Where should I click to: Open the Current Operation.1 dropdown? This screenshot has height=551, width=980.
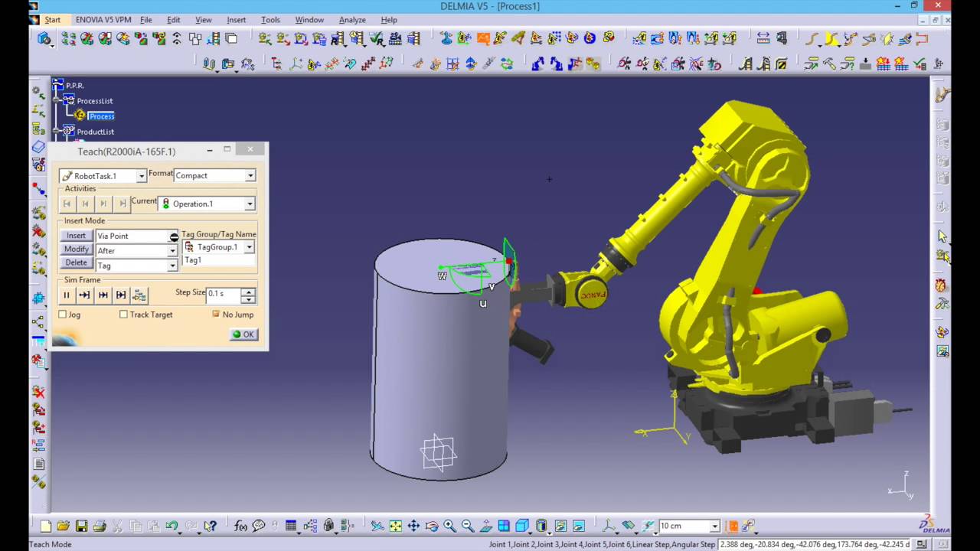(250, 204)
